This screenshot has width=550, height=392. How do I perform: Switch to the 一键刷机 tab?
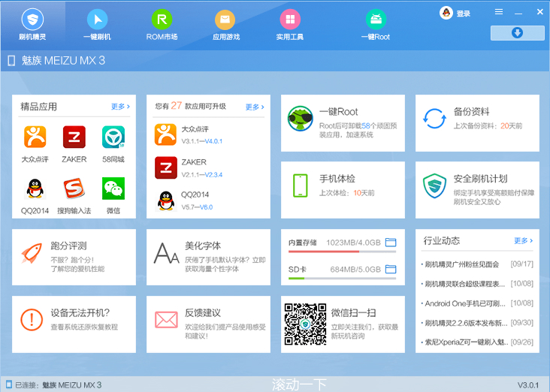(97, 25)
